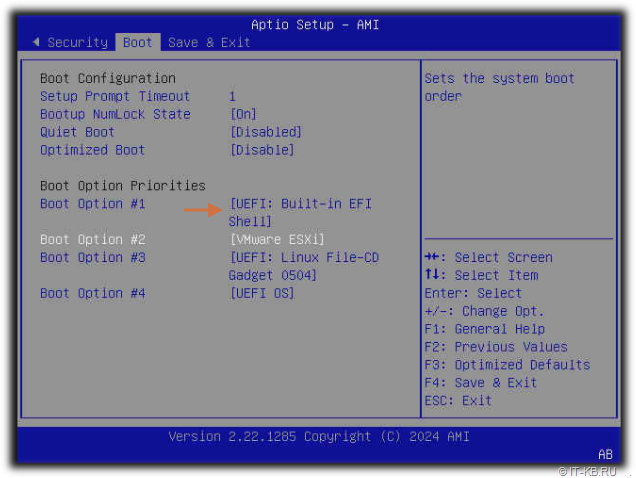Screen dimensions: 636x478
Task: Click the F2: Previous Values hint
Action: [496, 347]
